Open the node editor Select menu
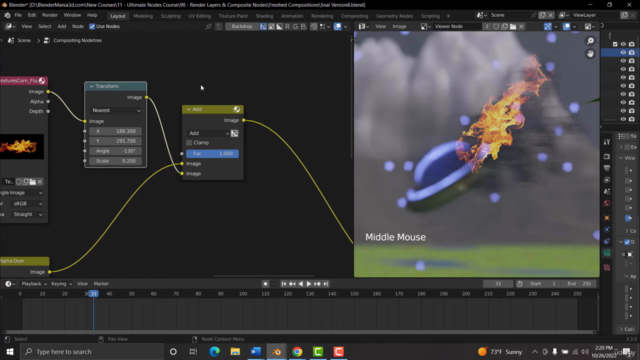 (x=44, y=27)
